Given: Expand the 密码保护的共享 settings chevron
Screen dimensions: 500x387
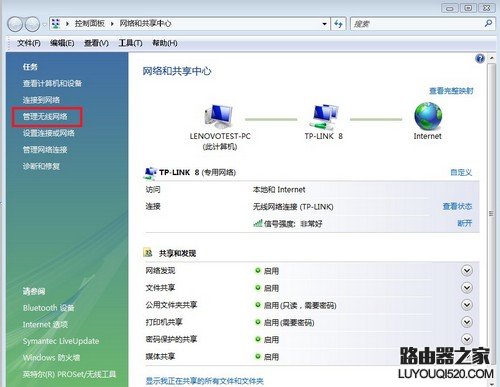Looking at the screenshot, I should click(467, 339).
